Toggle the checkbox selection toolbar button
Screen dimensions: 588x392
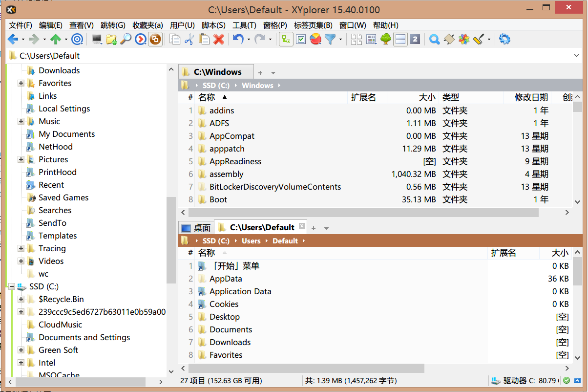[301, 40]
